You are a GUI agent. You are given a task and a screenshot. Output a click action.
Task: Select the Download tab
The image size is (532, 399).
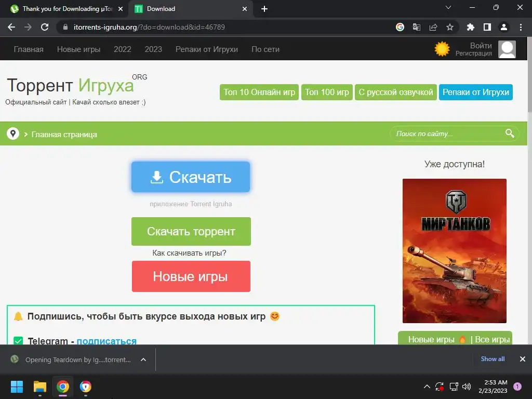[190, 9]
